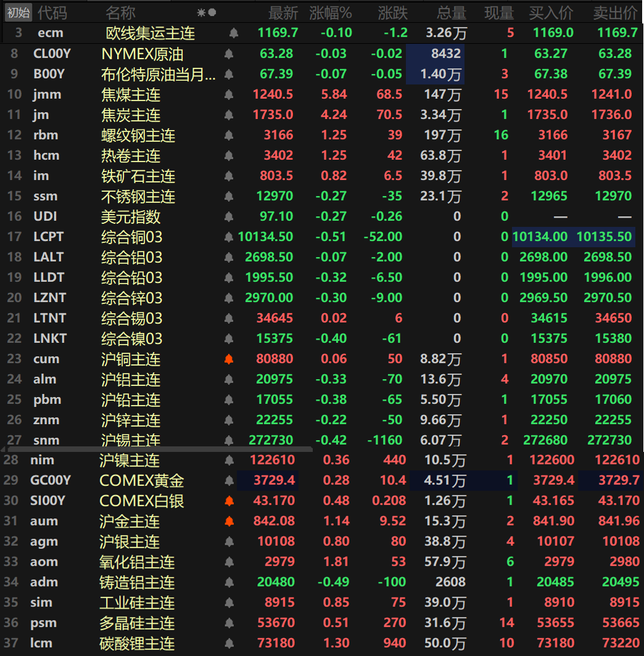Click the 初始 tab in header

point(18,12)
